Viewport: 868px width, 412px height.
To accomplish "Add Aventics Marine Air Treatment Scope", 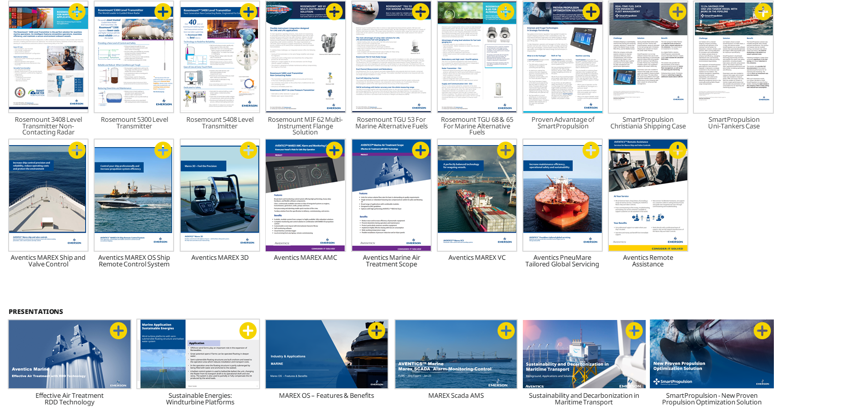I will point(420,150).
